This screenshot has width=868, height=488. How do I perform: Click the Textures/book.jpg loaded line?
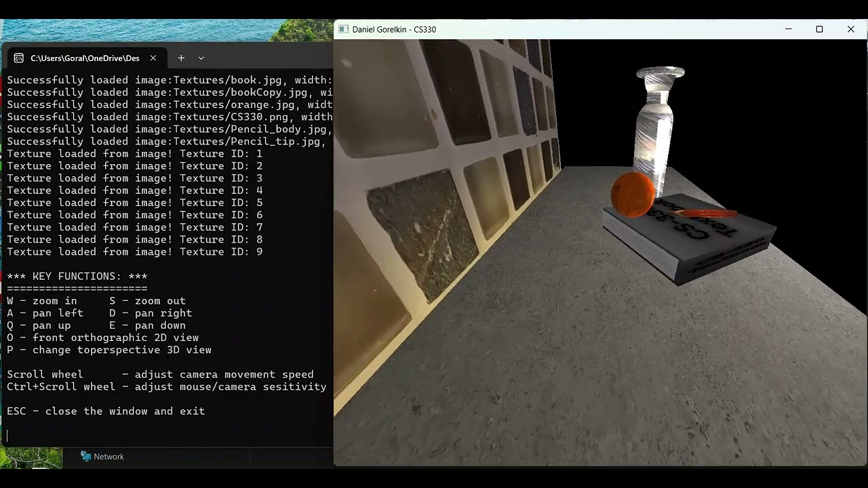pos(170,80)
